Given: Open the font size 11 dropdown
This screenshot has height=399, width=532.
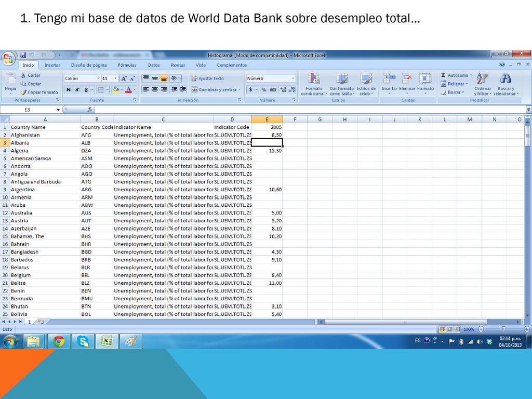Looking at the screenshot, I should click(115, 78).
